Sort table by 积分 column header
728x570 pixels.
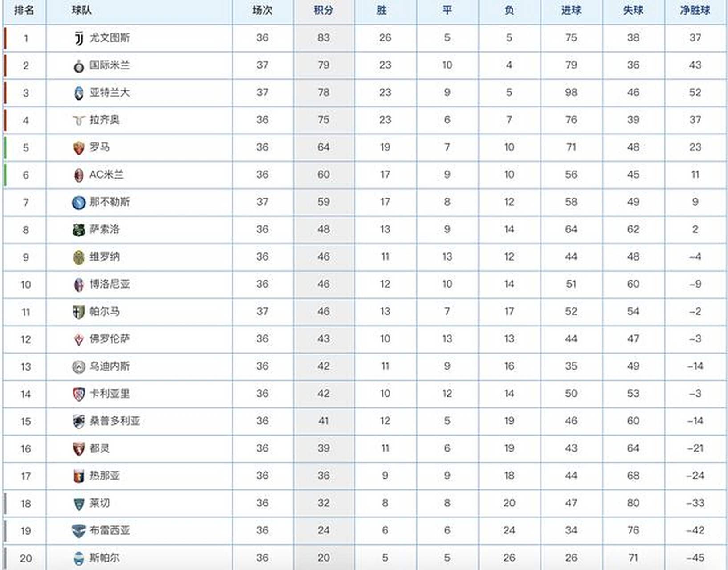pyautogui.click(x=323, y=10)
